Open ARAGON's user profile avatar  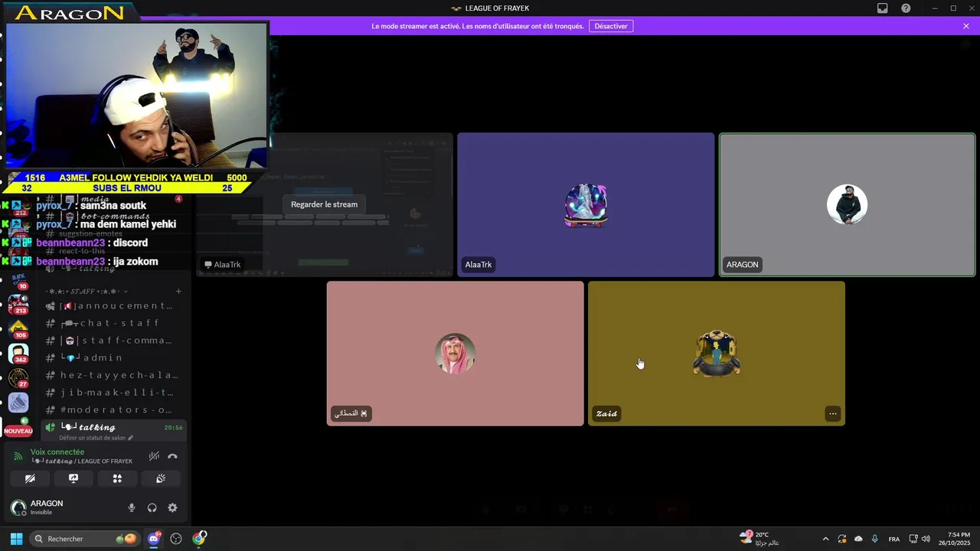point(18,507)
